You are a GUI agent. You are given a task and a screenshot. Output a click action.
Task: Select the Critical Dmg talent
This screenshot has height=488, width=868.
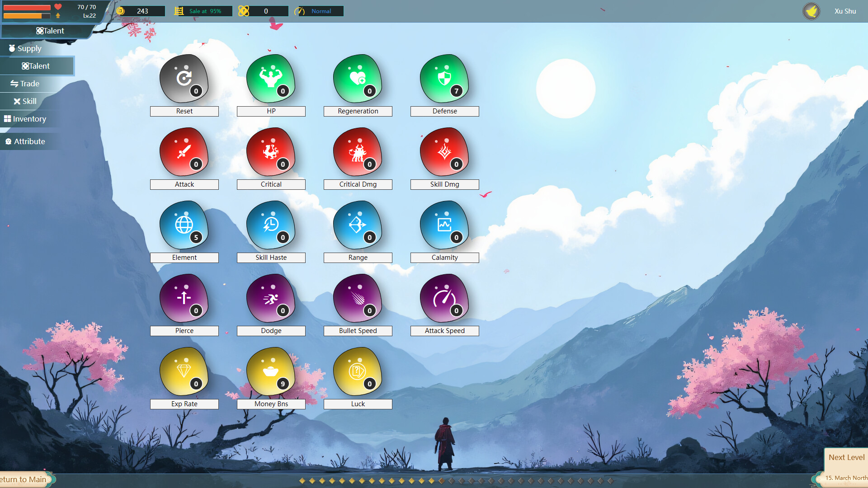[x=357, y=151]
